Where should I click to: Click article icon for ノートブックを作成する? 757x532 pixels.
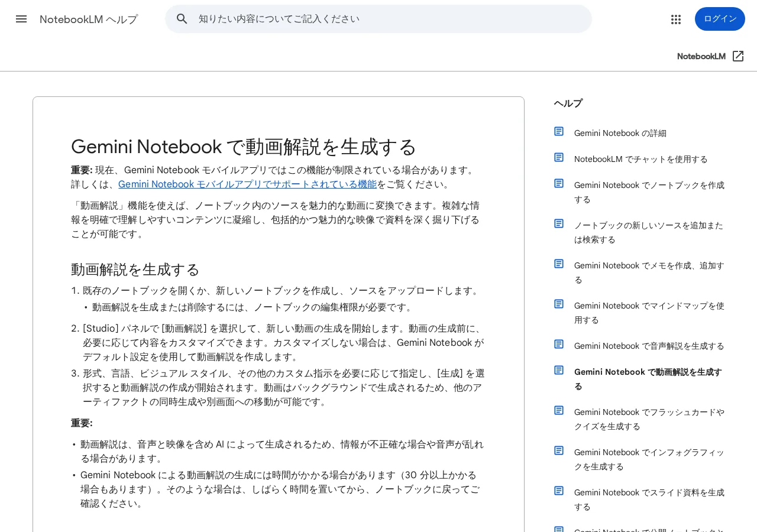(x=559, y=183)
